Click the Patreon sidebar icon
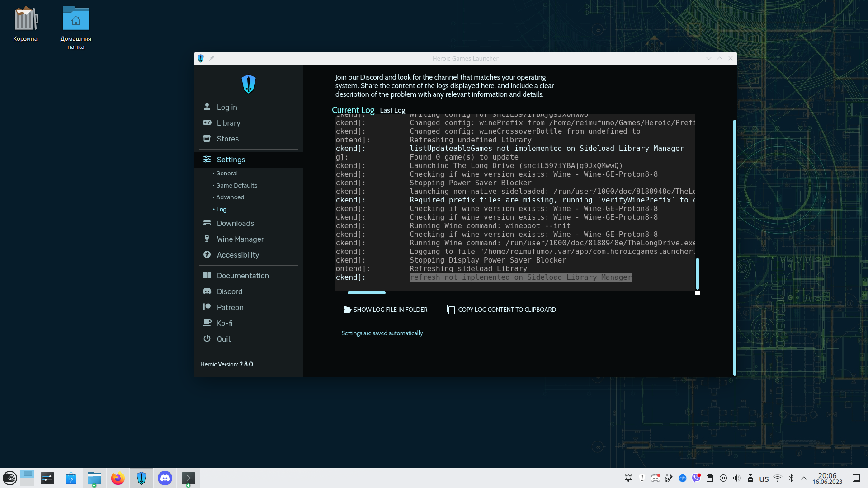This screenshot has width=868, height=488. [x=207, y=307]
